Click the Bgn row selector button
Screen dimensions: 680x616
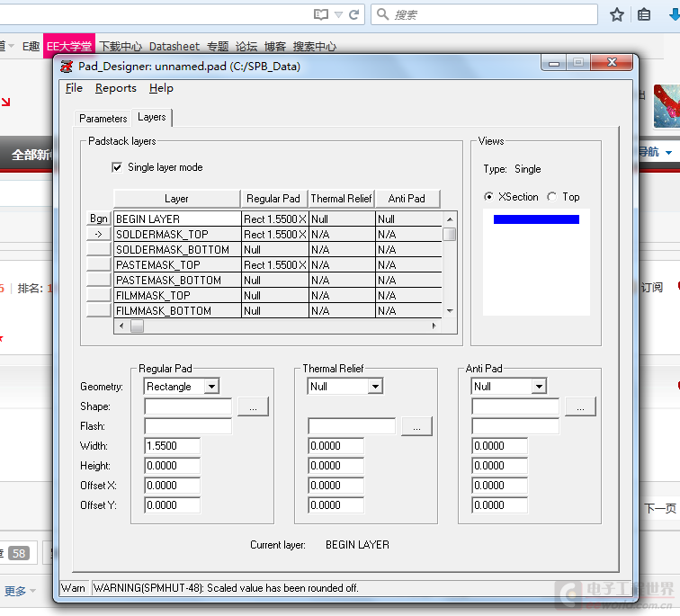click(98, 219)
